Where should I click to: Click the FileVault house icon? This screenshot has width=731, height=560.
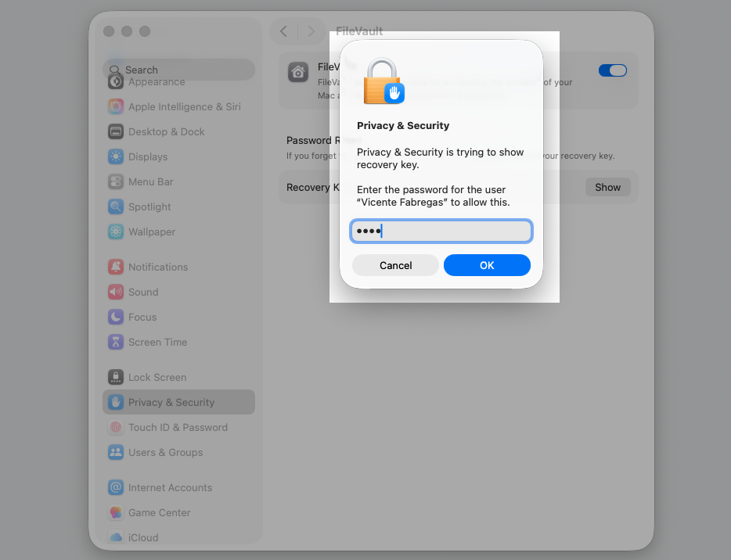point(298,72)
